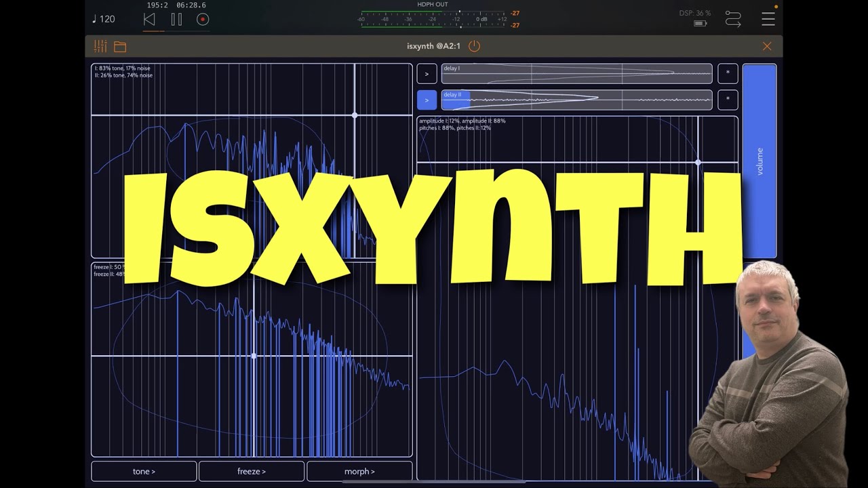Open the mixer sliders icon in plugin header
Image resolution: width=868 pixels, height=488 pixels.
coord(100,46)
